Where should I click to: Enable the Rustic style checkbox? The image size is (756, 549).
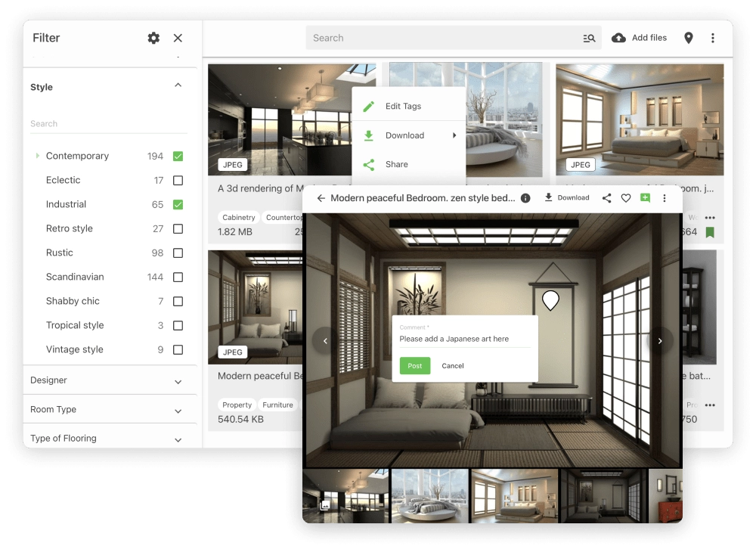point(178,253)
